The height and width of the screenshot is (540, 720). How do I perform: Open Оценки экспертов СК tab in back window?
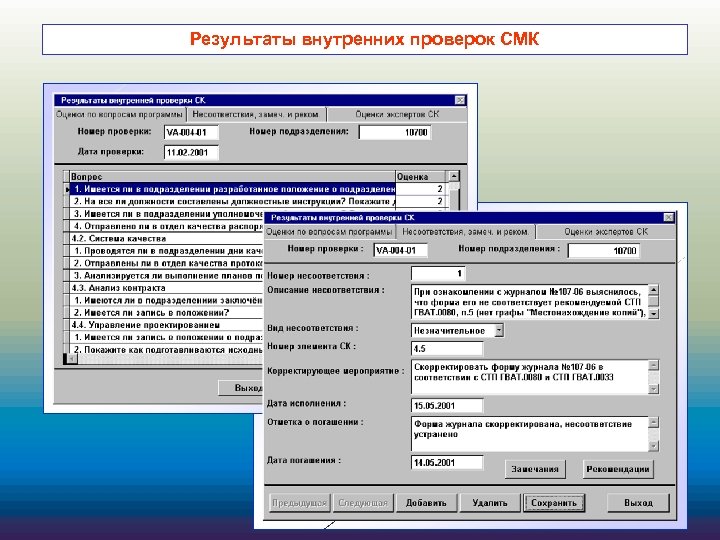[x=397, y=114]
